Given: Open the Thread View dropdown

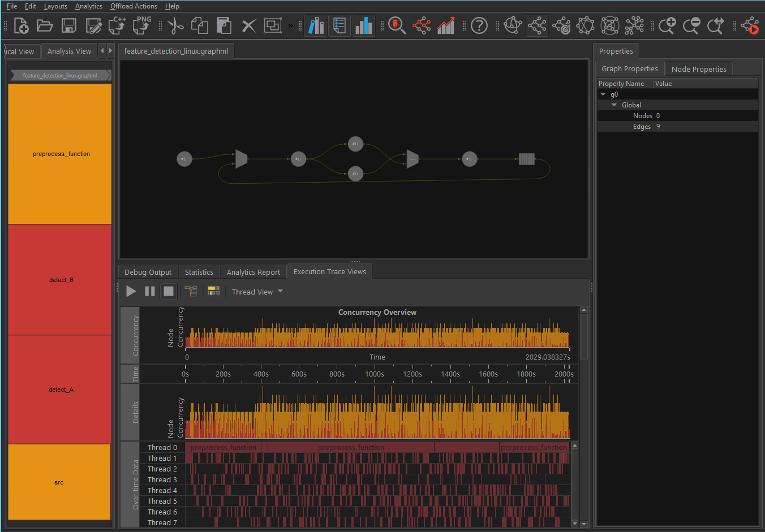Looking at the screenshot, I should click(257, 292).
